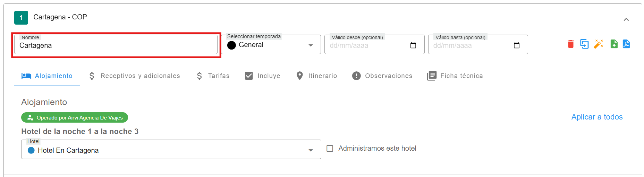Open calendar picker in Válido desde field

pyautogui.click(x=413, y=45)
